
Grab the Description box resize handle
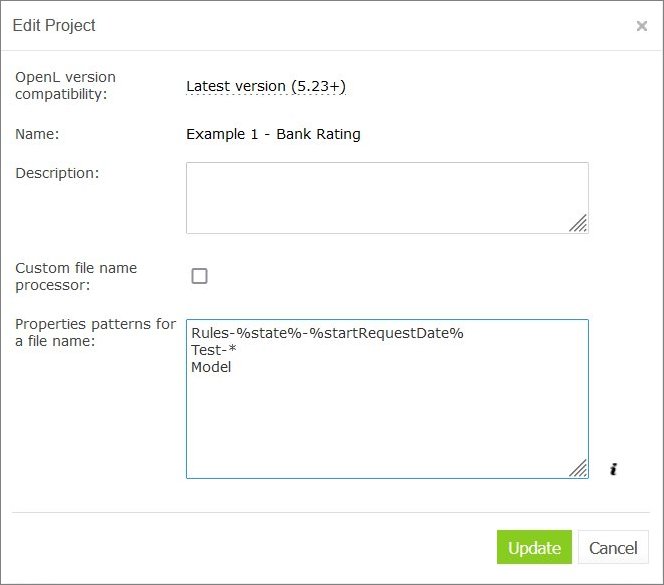coord(578,223)
